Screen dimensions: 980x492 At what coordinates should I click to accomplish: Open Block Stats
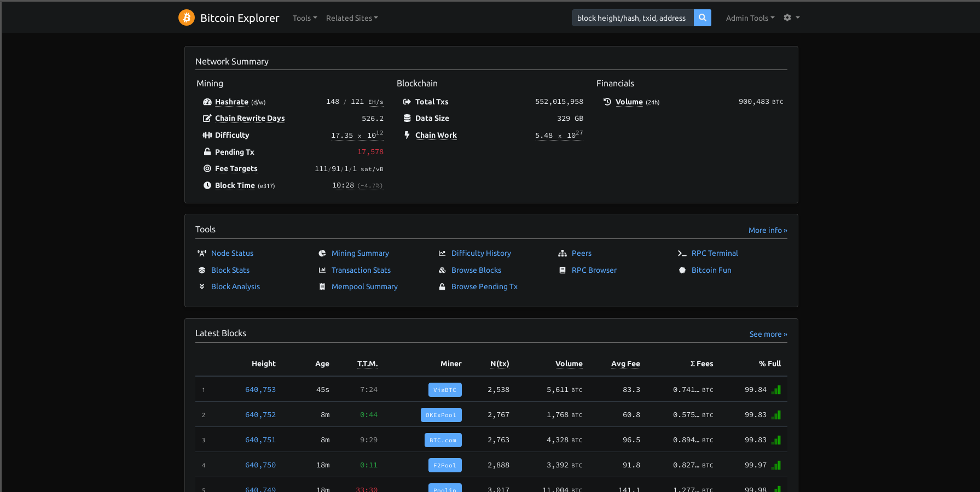click(230, 270)
